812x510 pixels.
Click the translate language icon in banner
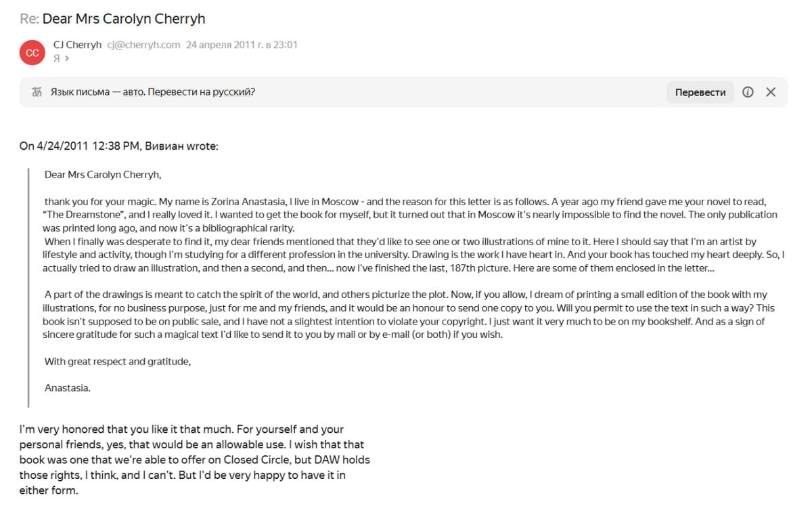37,92
